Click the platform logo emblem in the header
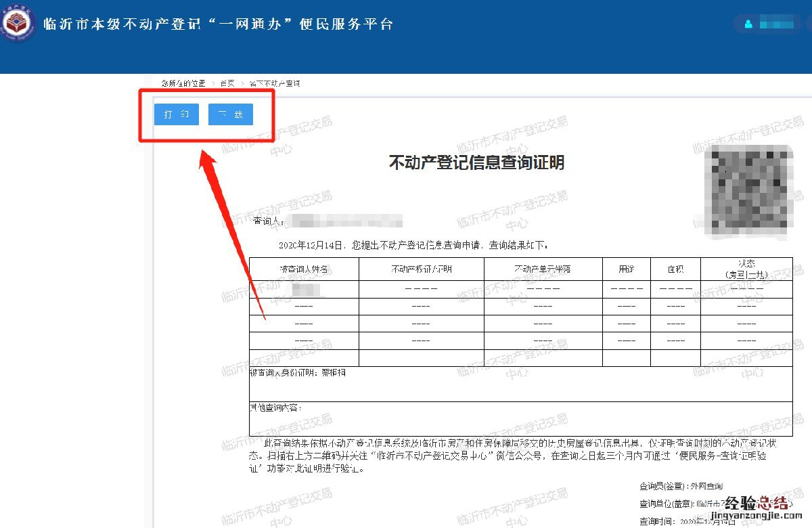The image size is (812, 528). click(17, 23)
